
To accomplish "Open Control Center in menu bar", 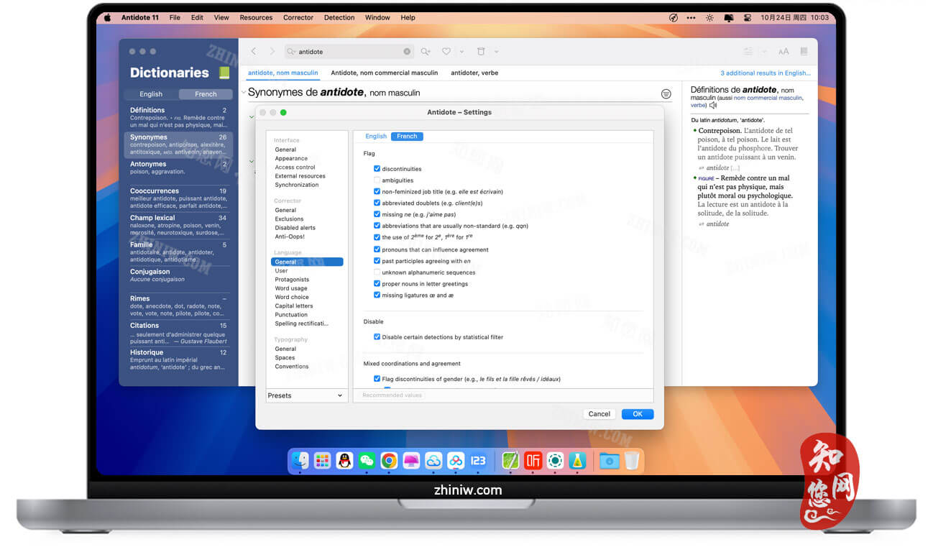I will tap(748, 17).
